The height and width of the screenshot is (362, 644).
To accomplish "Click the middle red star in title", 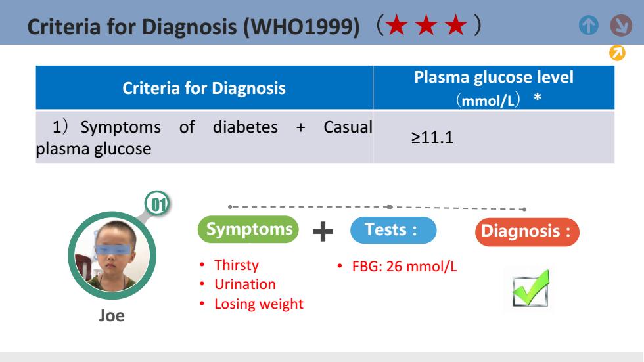I will [426, 25].
